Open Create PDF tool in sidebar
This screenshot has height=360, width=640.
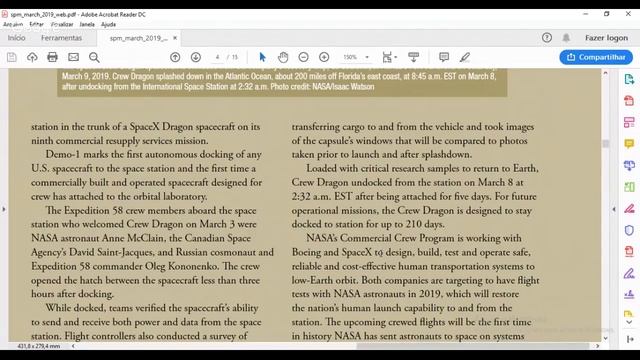(x=629, y=101)
